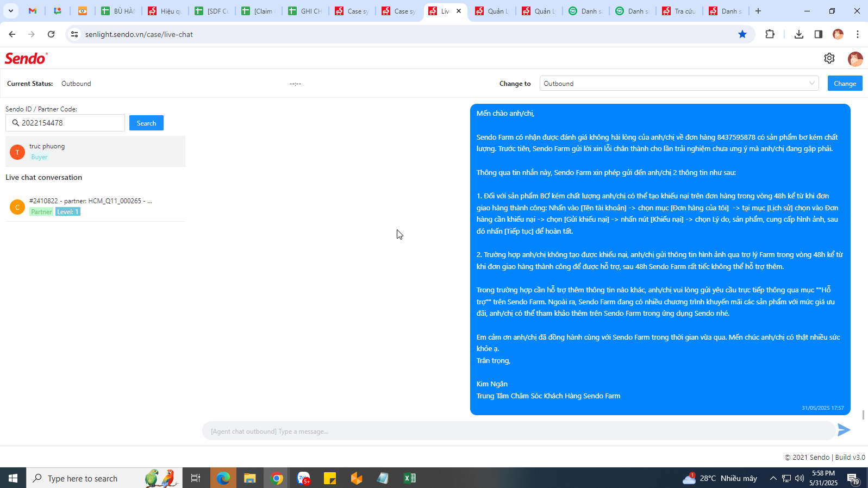Go back to previous page
Viewport: 868px width, 488px height.
point(12,34)
